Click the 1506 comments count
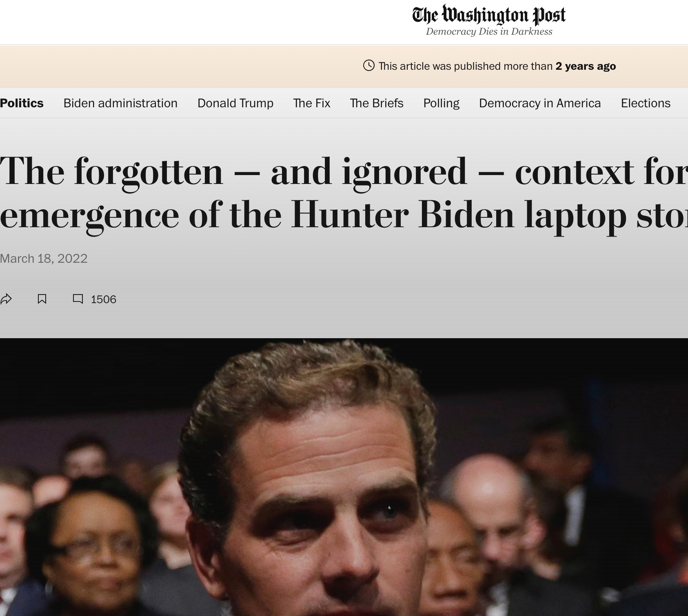688x616 pixels. point(104,299)
